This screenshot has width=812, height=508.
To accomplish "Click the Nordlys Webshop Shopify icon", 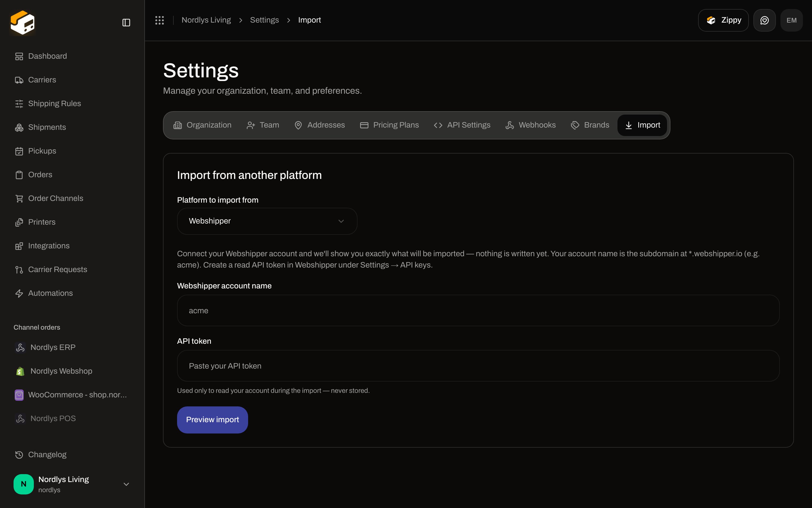I will coord(20,371).
